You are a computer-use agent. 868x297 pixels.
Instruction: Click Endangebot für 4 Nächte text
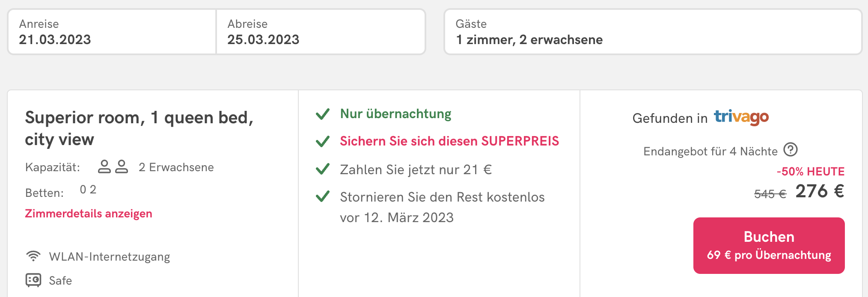pos(710,151)
